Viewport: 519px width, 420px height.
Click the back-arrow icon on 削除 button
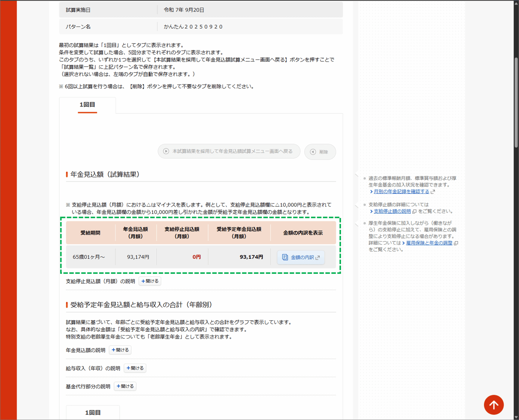click(313, 152)
